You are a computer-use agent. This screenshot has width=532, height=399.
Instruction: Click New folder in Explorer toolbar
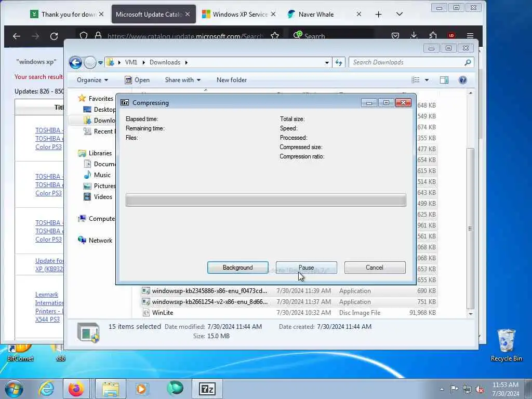coord(232,80)
